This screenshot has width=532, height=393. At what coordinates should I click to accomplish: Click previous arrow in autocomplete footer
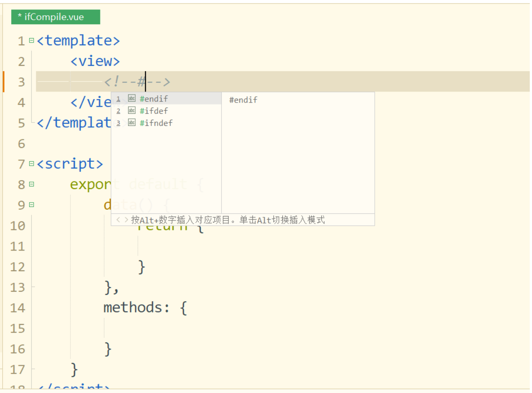coord(118,220)
